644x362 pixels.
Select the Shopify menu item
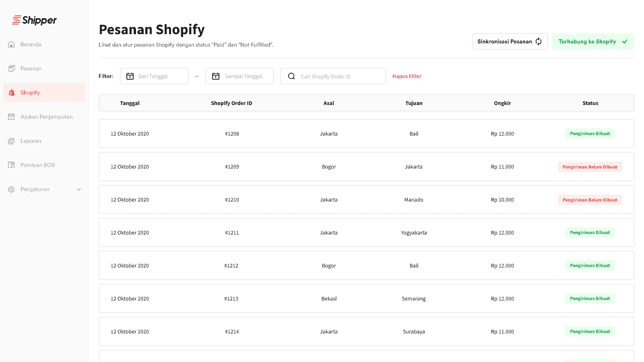[x=44, y=93]
